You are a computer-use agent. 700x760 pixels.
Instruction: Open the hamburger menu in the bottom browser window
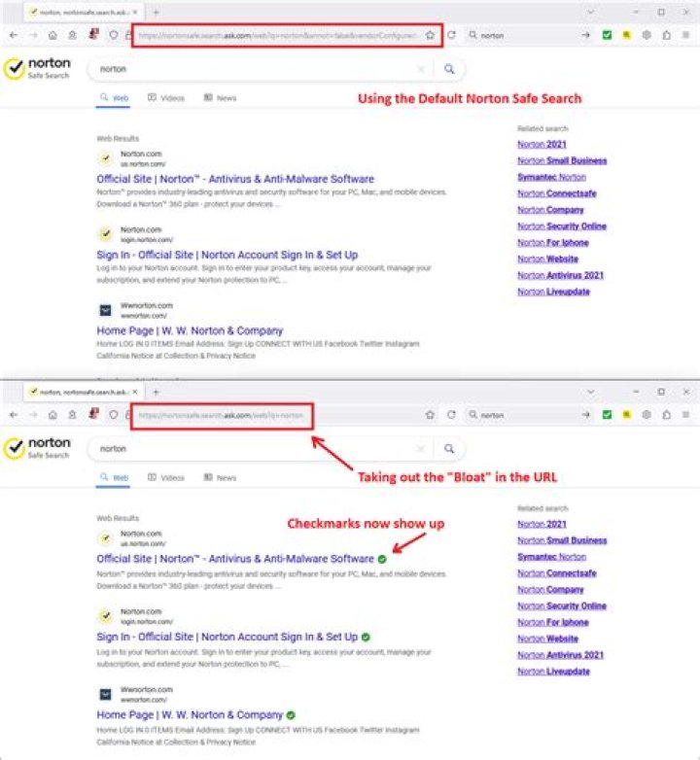point(686,415)
